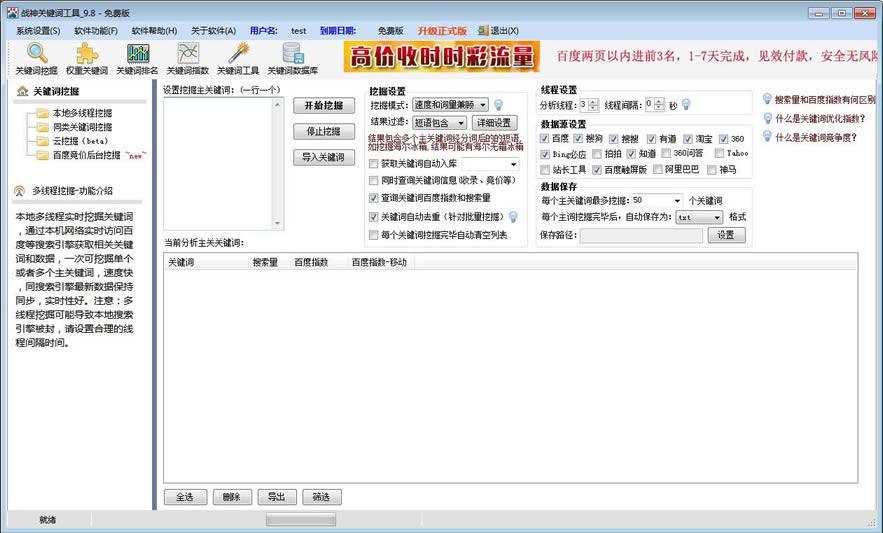Click the 保存路径 path field

point(641,235)
